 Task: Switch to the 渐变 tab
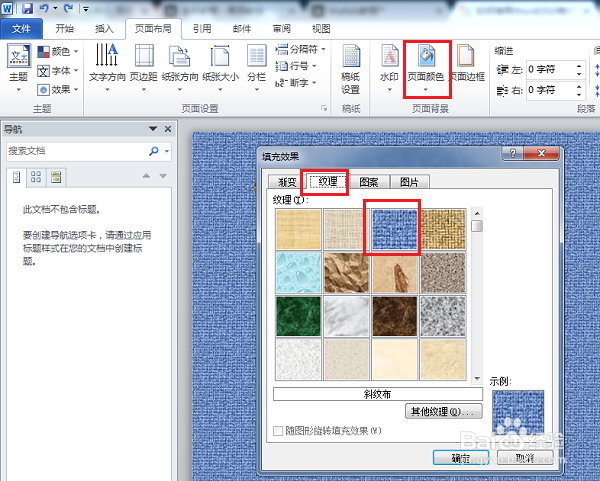tap(287, 182)
